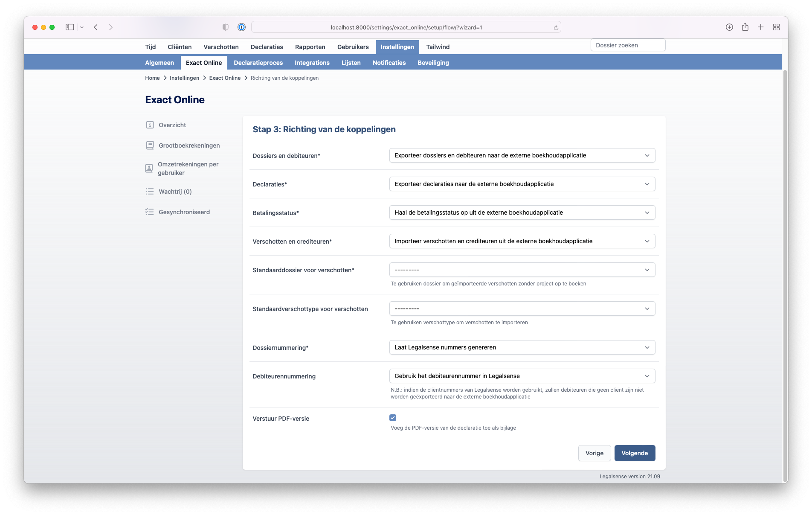The height and width of the screenshot is (515, 812).
Task: Click the Safari share icon
Action: coord(745,27)
